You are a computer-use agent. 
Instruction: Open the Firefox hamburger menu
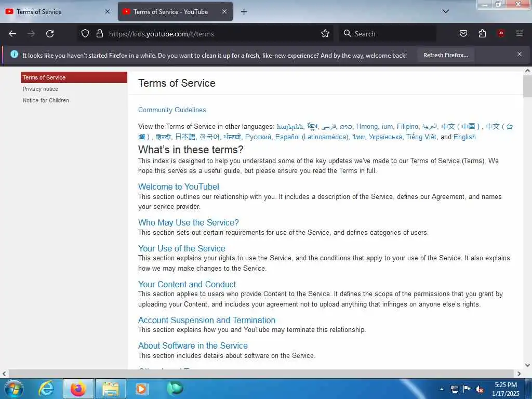coord(519,33)
